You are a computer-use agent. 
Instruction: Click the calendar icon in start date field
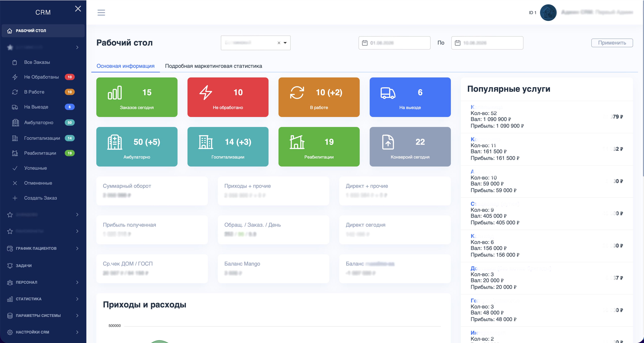coord(365,43)
